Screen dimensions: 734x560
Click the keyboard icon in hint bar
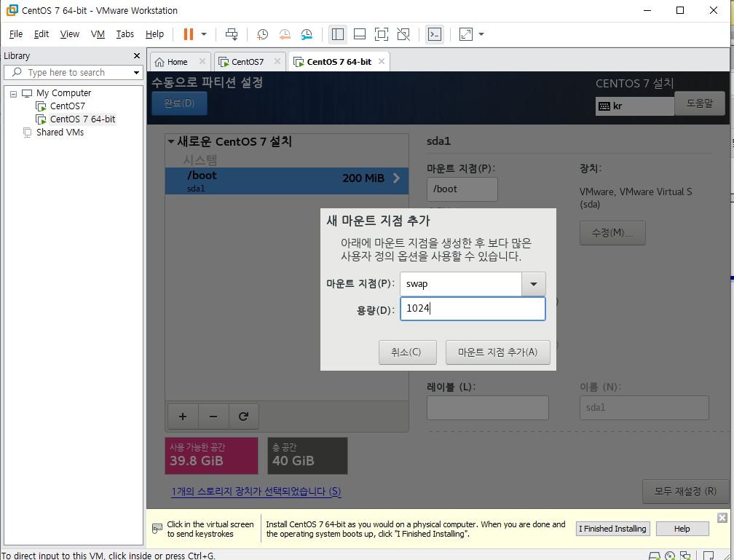(x=157, y=529)
